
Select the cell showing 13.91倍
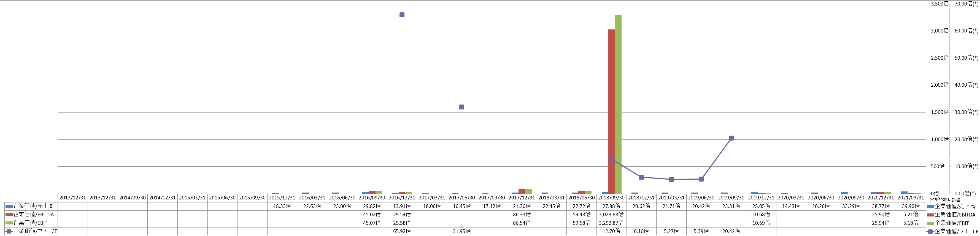pos(402,206)
